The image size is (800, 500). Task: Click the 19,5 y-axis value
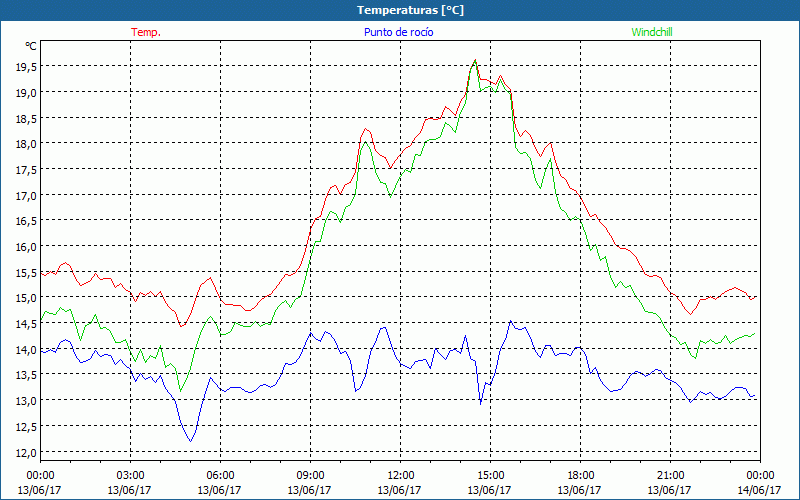[x=24, y=66]
